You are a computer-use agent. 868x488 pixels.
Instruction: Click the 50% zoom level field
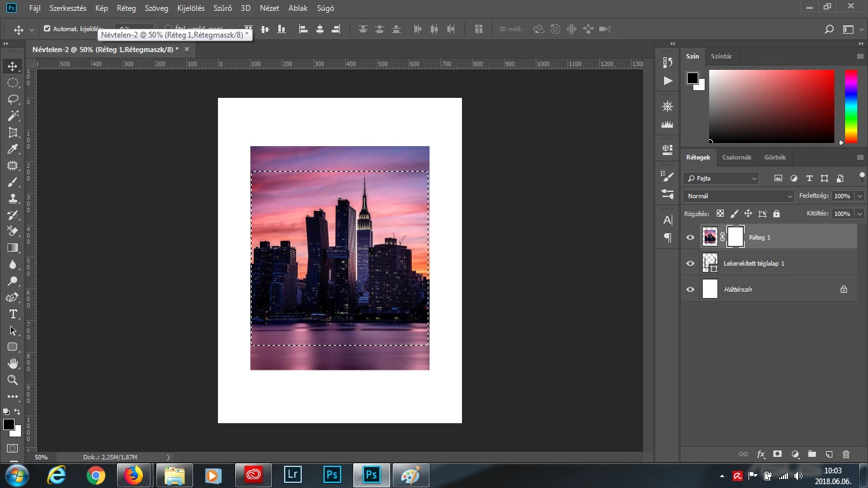coord(41,457)
